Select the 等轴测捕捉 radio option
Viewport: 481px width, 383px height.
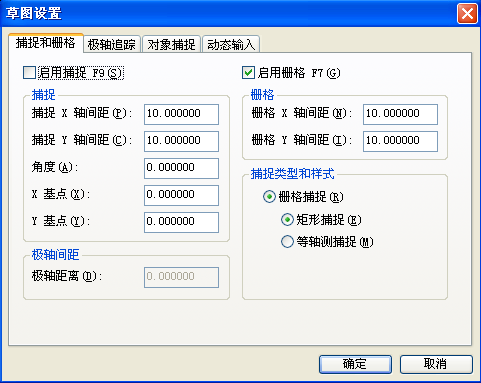click(x=287, y=242)
